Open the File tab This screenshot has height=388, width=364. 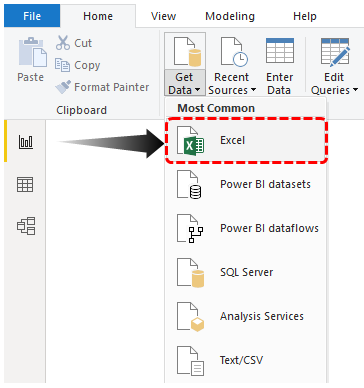pyautogui.click(x=32, y=16)
